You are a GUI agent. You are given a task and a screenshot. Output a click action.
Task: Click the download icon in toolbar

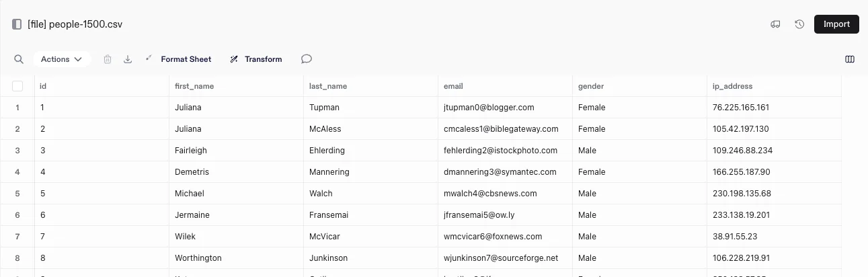pyautogui.click(x=128, y=59)
